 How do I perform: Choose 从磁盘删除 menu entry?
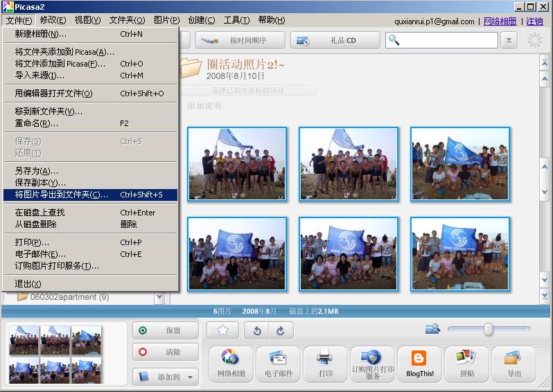tap(90, 224)
